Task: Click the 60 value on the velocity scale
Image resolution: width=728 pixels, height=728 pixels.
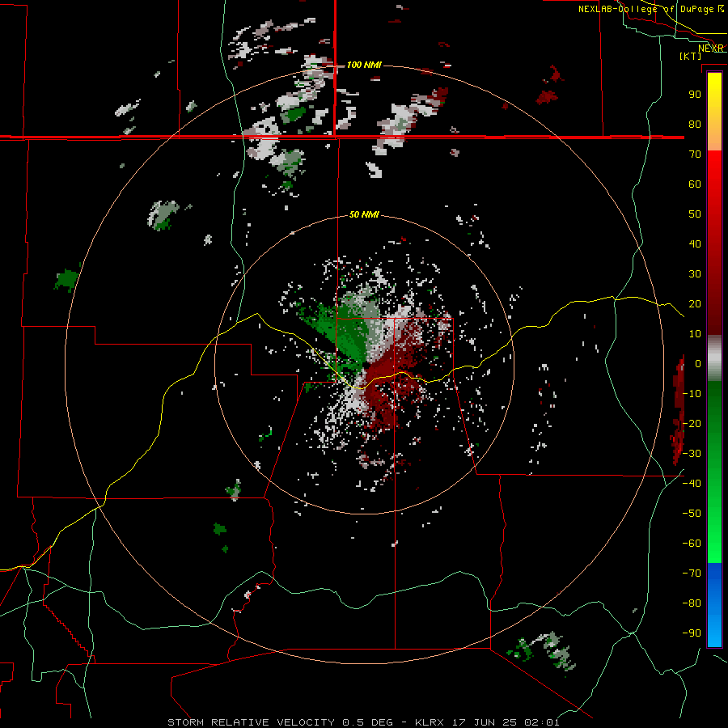Action: pos(695,184)
